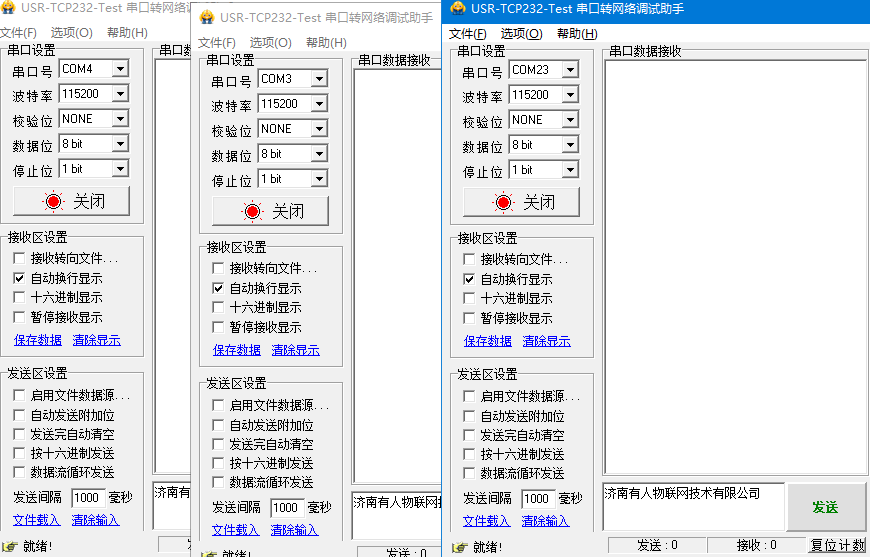870x557 pixels.
Task: Click the app icon in COM4 window title bar
Action: pos(7,7)
